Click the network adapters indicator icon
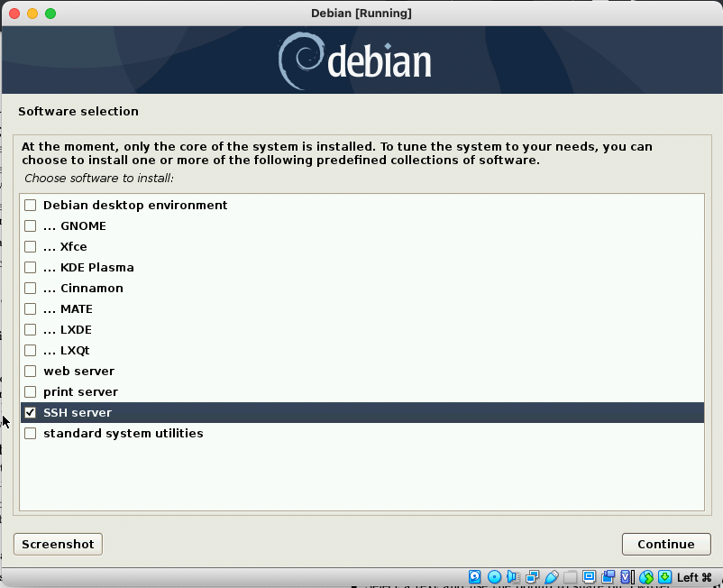 532,577
